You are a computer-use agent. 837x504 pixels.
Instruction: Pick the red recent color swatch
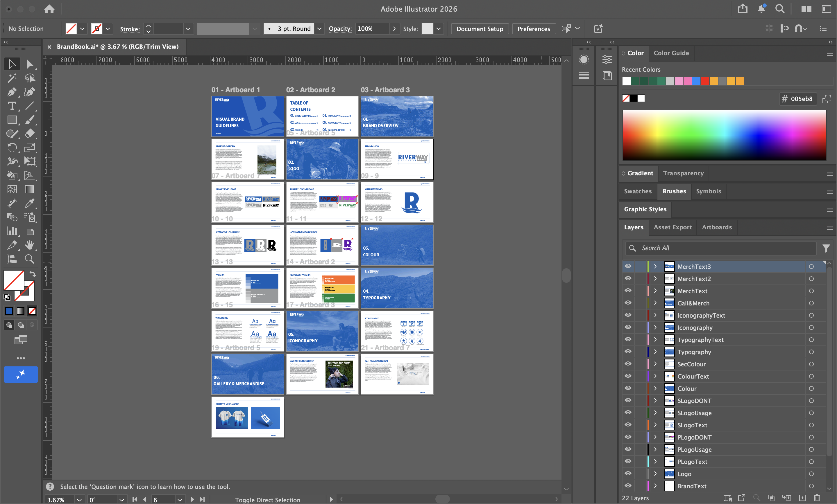[x=705, y=82]
